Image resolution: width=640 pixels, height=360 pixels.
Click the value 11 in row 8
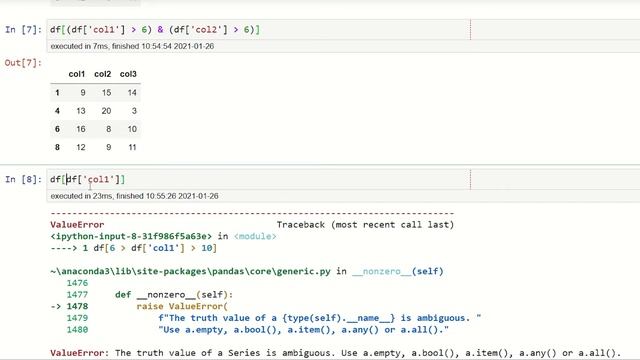(x=132, y=147)
